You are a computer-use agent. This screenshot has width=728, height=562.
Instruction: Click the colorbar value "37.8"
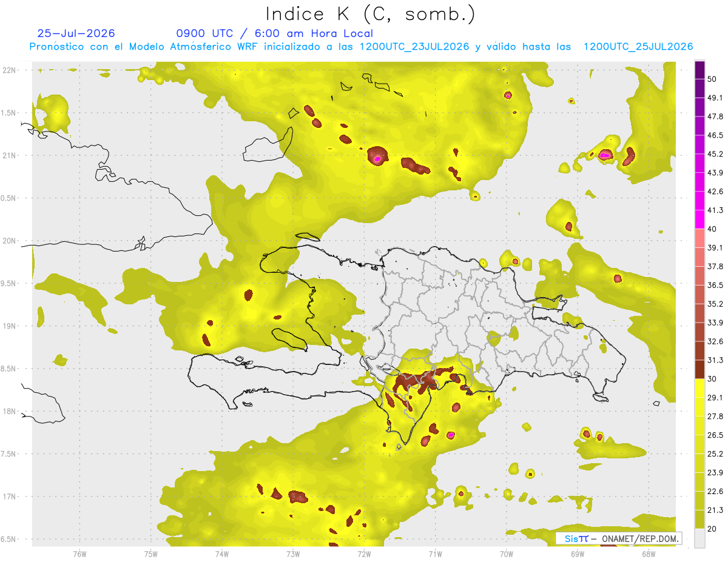click(715, 266)
